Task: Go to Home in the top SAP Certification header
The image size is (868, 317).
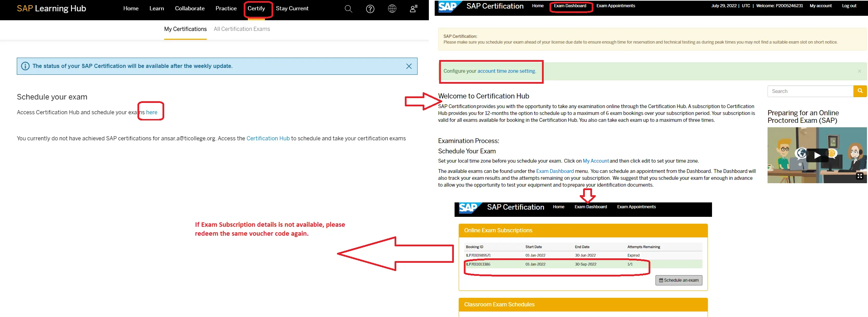Action: click(x=538, y=6)
